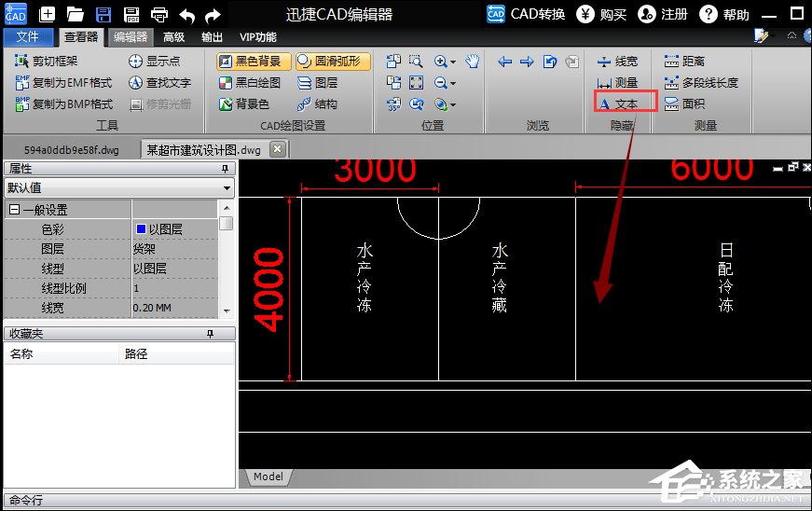Click the zoom out magnifier icon
This screenshot has height=511, width=812.
click(x=441, y=82)
